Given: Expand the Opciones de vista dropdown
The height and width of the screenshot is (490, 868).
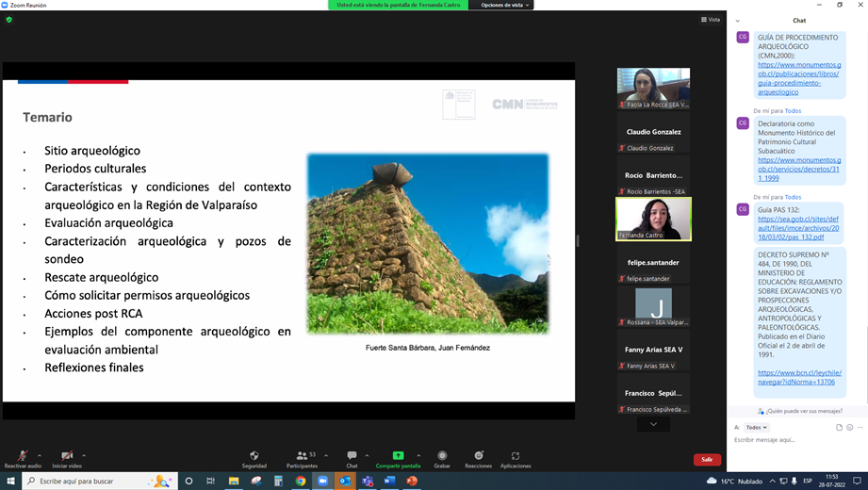Looking at the screenshot, I should (x=505, y=5).
